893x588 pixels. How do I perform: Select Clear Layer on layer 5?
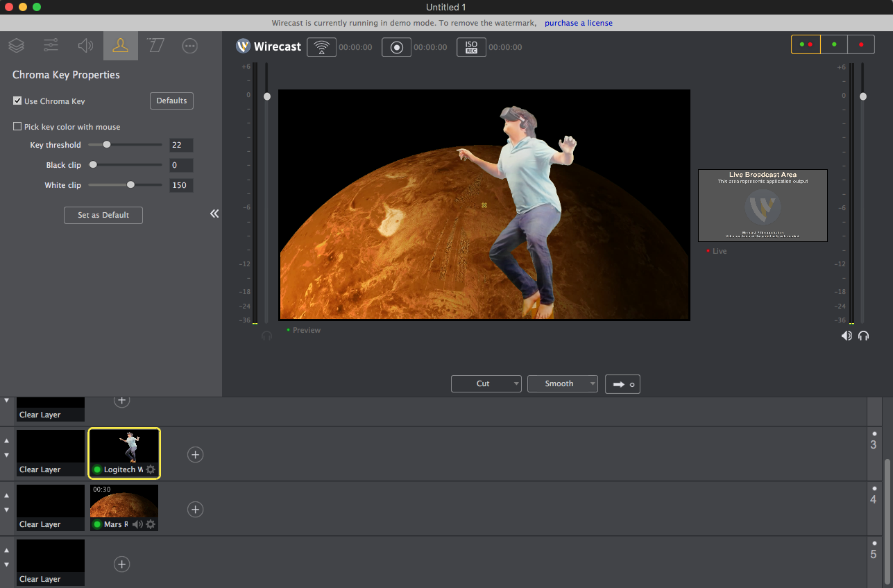click(x=51, y=563)
